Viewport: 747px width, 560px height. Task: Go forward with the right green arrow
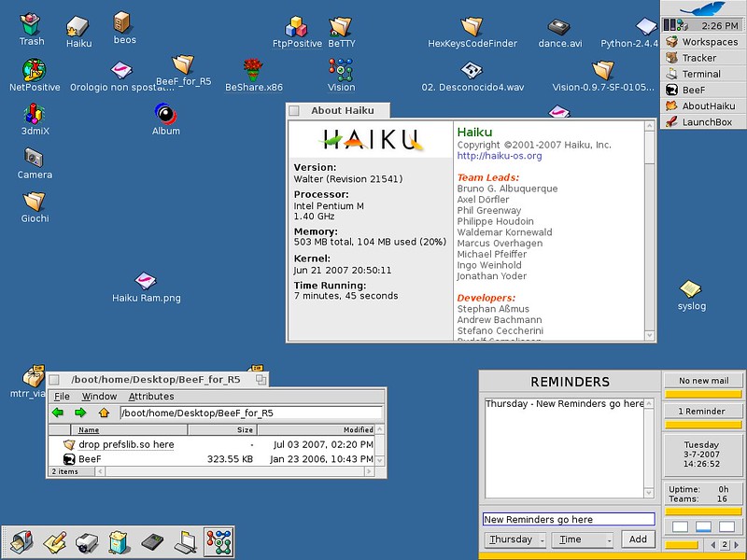coord(80,413)
